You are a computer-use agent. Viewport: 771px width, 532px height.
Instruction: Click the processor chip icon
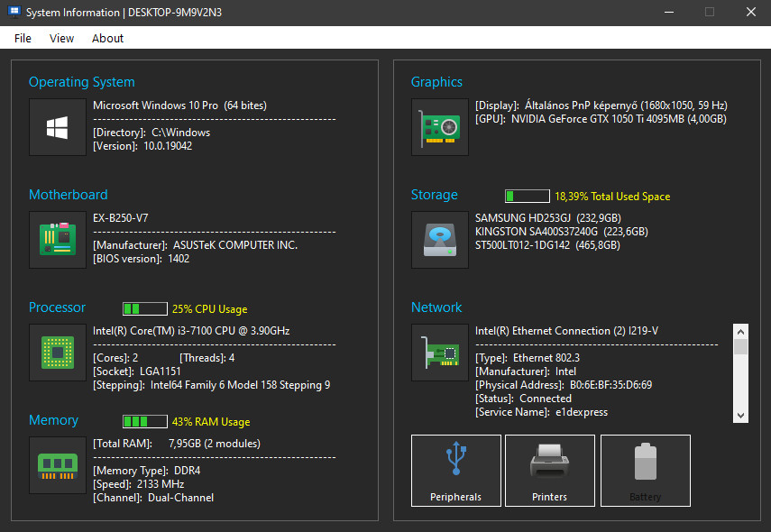58,353
